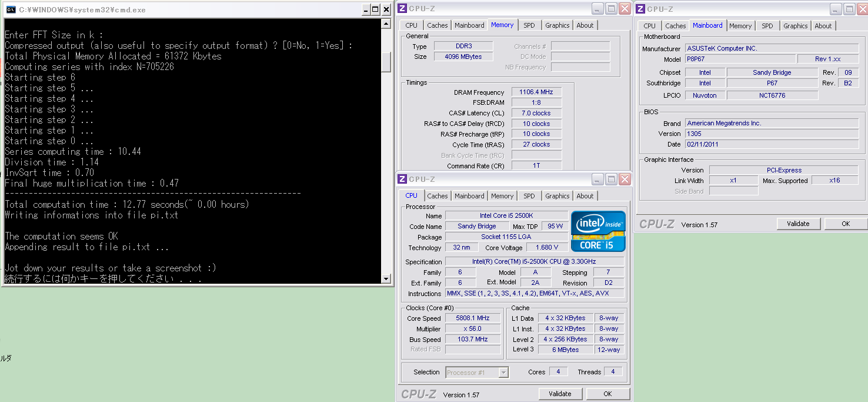This screenshot has width=868, height=402.
Task: Switch to the Mainboard tab in the CPU window
Action: click(469, 196)
